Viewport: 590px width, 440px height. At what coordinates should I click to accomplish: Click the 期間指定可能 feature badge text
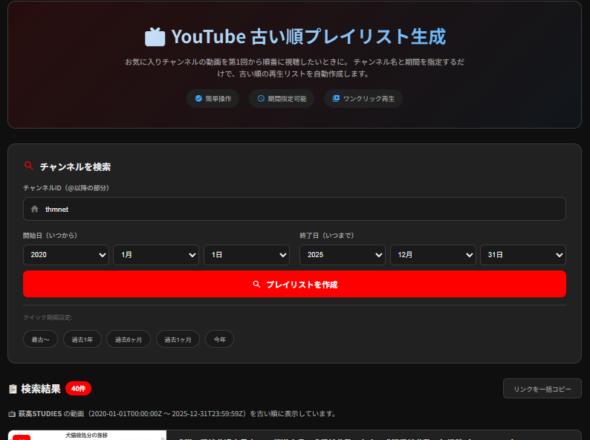(287, 99)
